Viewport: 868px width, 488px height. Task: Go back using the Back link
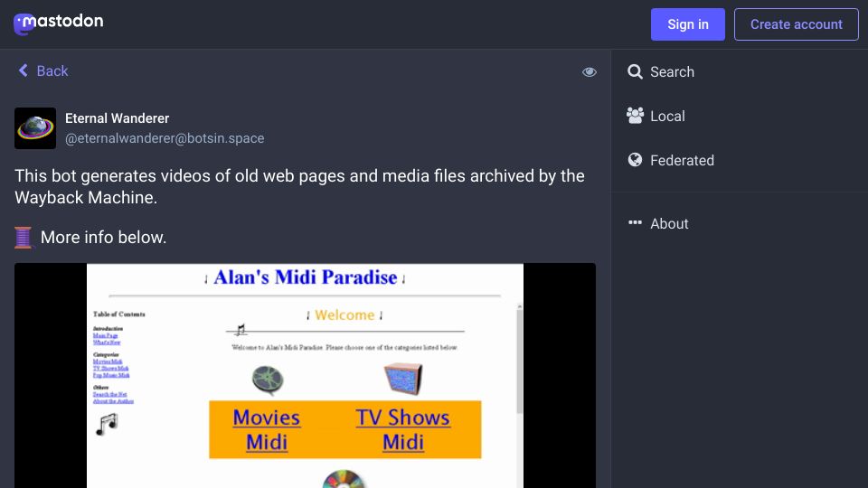click(43, 70)
